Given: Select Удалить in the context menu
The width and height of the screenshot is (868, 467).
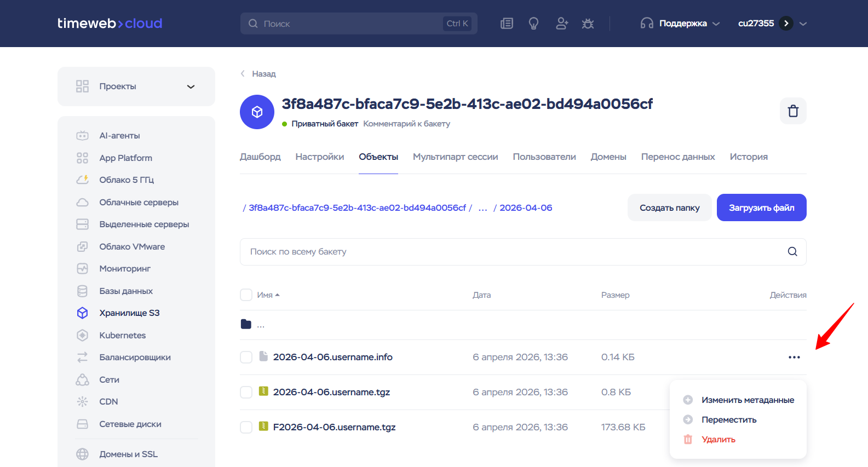Looking at the screenshot, I should click(x=718, y=440).
